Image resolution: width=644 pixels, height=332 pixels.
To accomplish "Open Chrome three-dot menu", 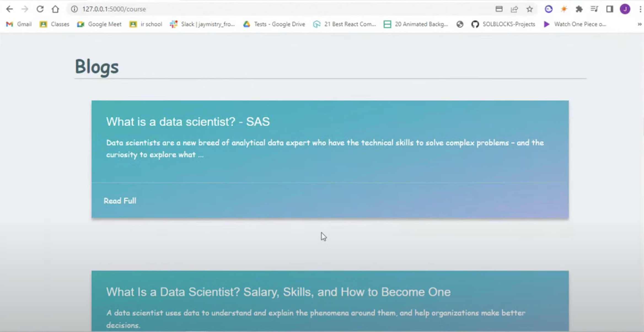I will [640, 9].
